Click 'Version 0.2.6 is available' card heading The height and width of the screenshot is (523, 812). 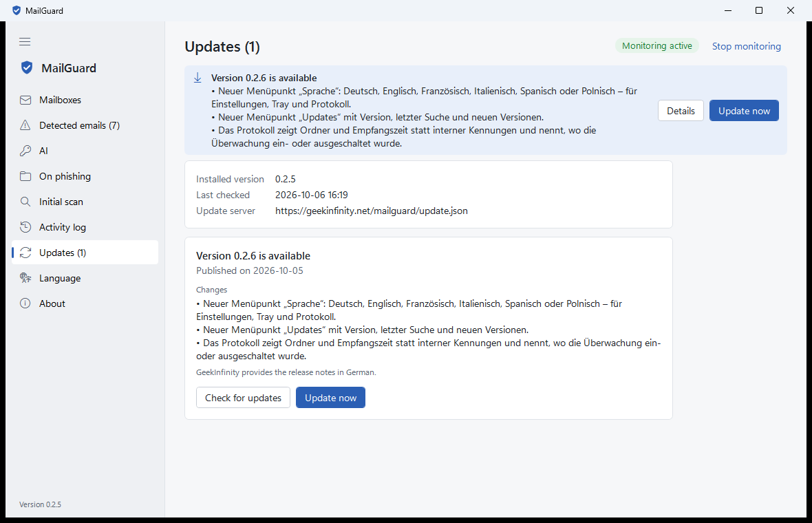tap(253, 256)
